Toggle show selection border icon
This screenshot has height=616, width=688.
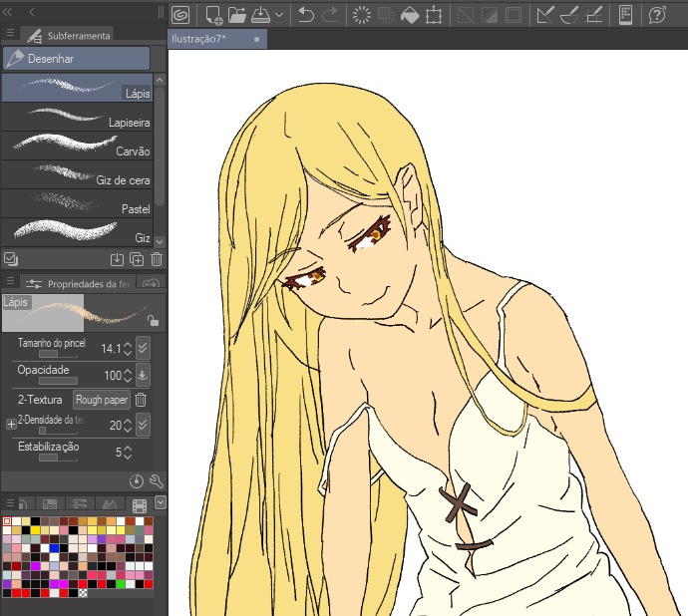coord(514,15)
